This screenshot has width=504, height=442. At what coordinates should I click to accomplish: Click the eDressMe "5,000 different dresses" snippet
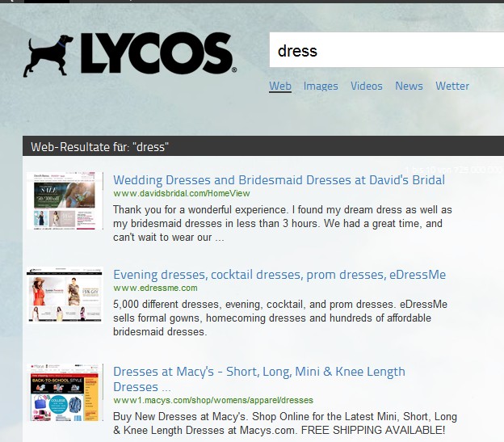tap(280, 318)
